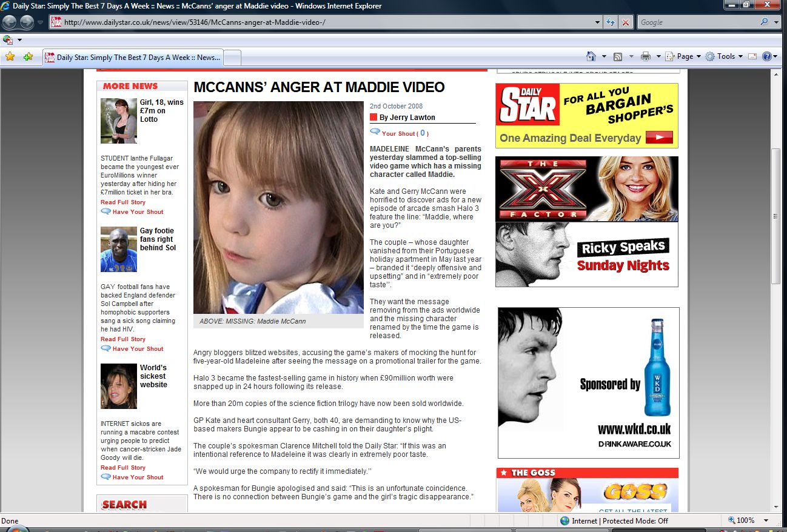Click the Home icon in the command bar

tap(591, 56)
